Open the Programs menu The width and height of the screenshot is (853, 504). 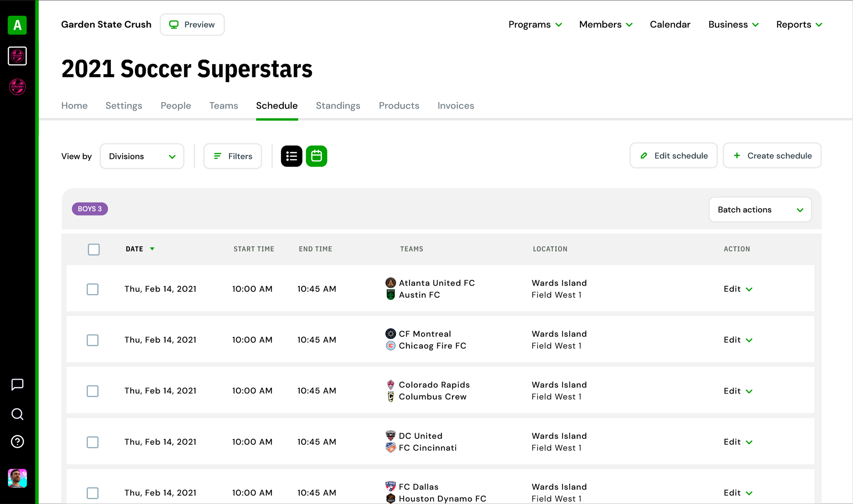[535, 25]
